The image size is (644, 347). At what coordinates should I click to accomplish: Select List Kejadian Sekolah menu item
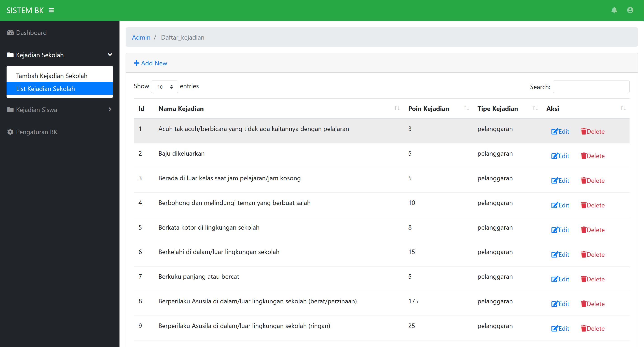[x=60, y=88]
